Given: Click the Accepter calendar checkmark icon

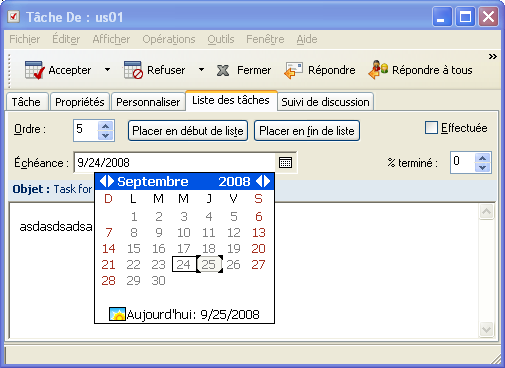Looking at the screenshot, I should [34, 70].
